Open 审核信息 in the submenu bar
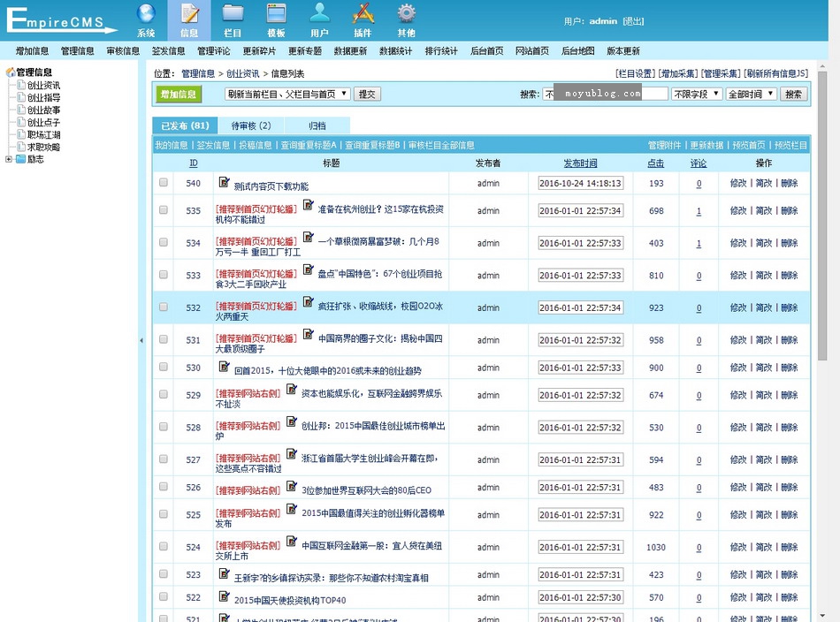840x622 pixels. pos(123,51)
